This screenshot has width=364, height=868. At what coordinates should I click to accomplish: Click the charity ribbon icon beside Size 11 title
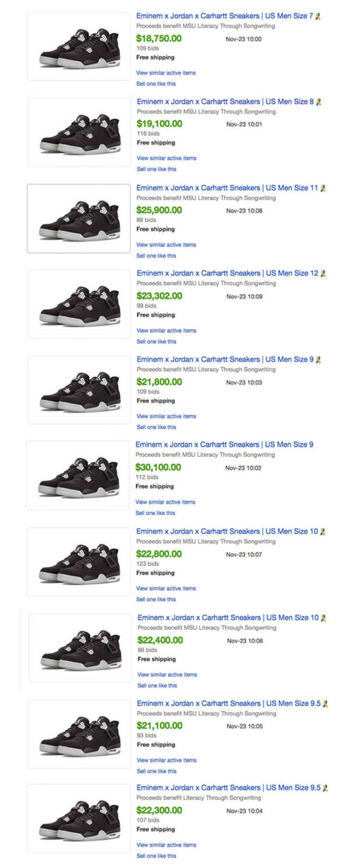pos(323,188)
